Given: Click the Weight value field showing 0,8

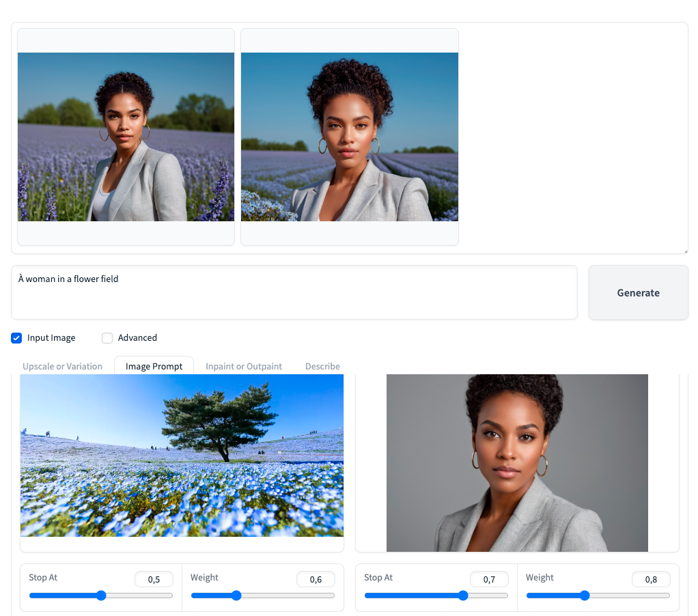Looking at the screenshot, I should pyautogui.click(x=651, y=579).
